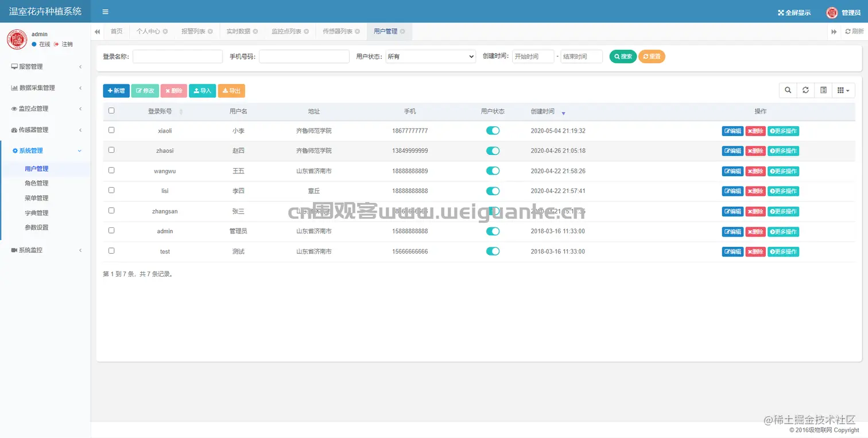Screen dimensions: 868x438
Task: Toggle the table card view icon
Action: tap(823, 90)
